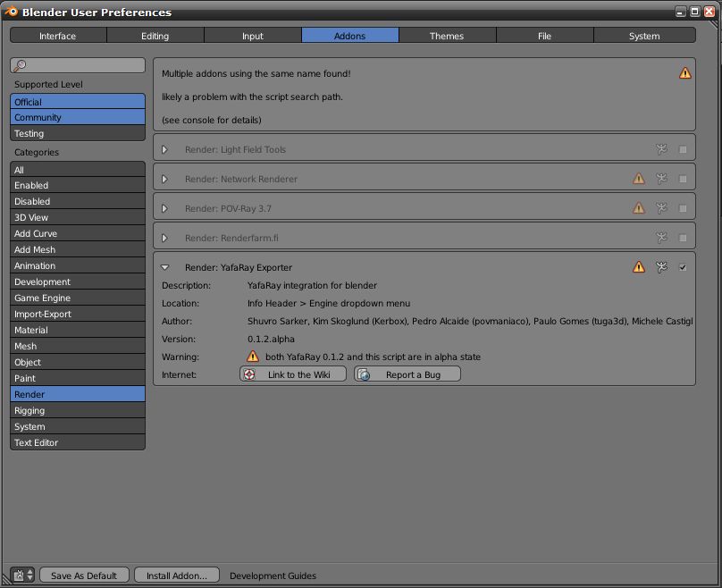Enable the Network Renderer addon checkbox
Screen dimensions: 722x588
(683, 179)
